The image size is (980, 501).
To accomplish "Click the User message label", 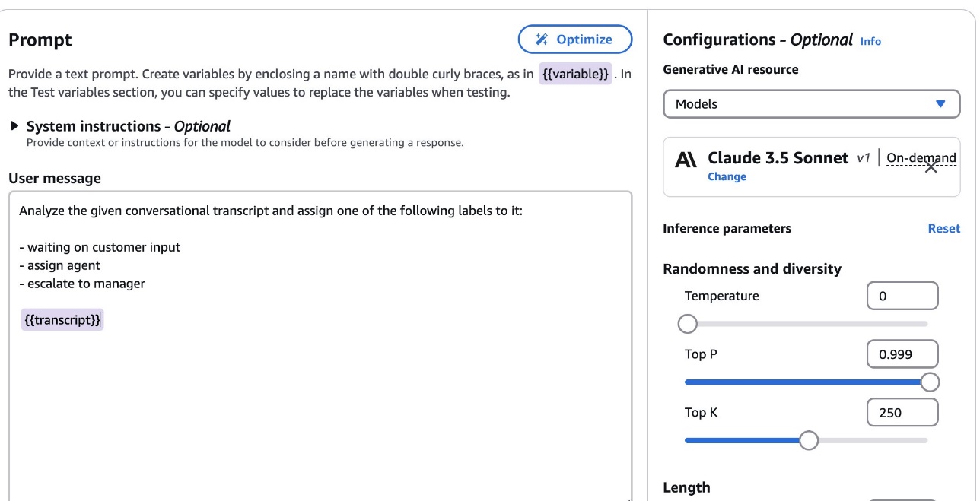I will [x=55, y=179].
